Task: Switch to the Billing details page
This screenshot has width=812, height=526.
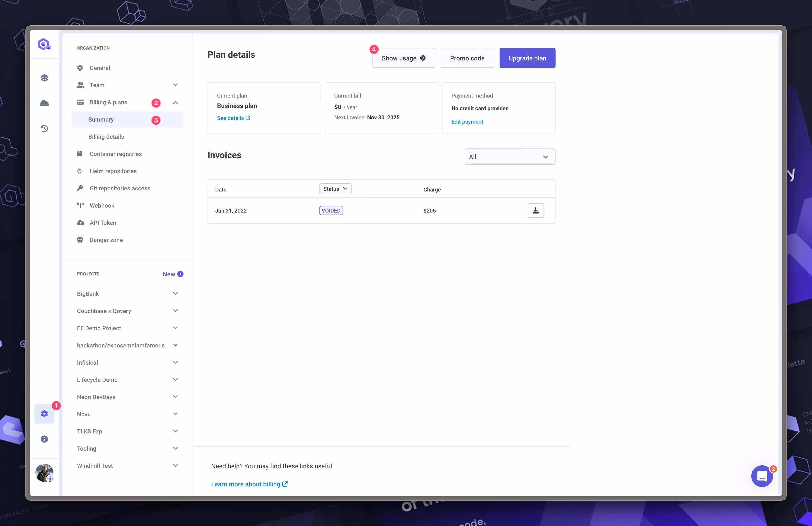Action: coord(106,136)
